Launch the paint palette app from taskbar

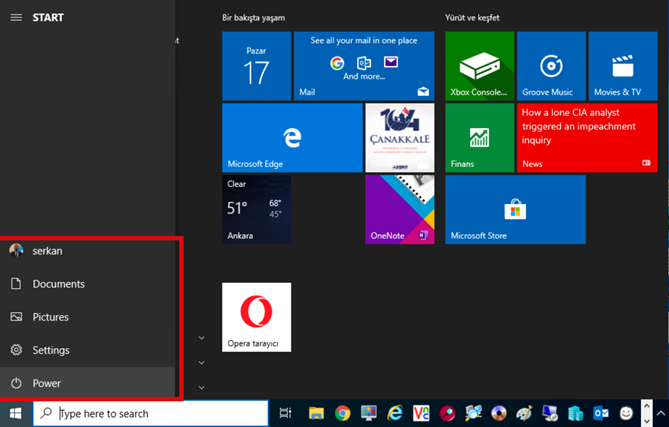pos(524,413)
